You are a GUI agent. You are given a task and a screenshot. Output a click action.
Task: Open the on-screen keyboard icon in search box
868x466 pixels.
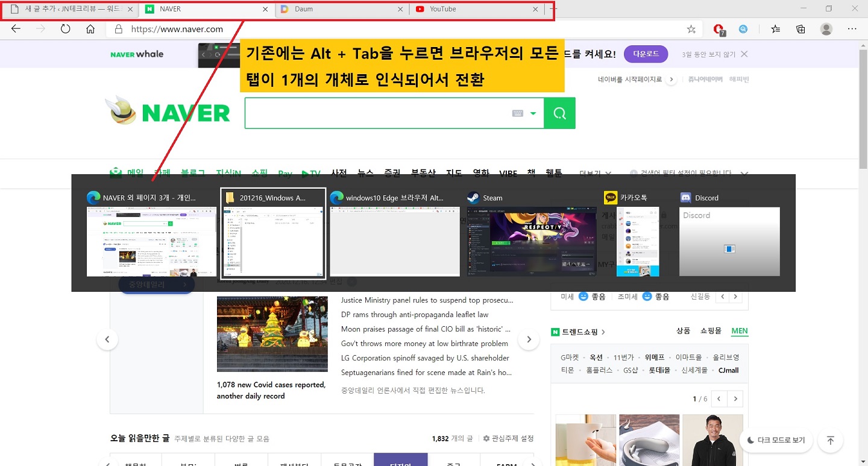pyautogui.click(x=517, y=113)
